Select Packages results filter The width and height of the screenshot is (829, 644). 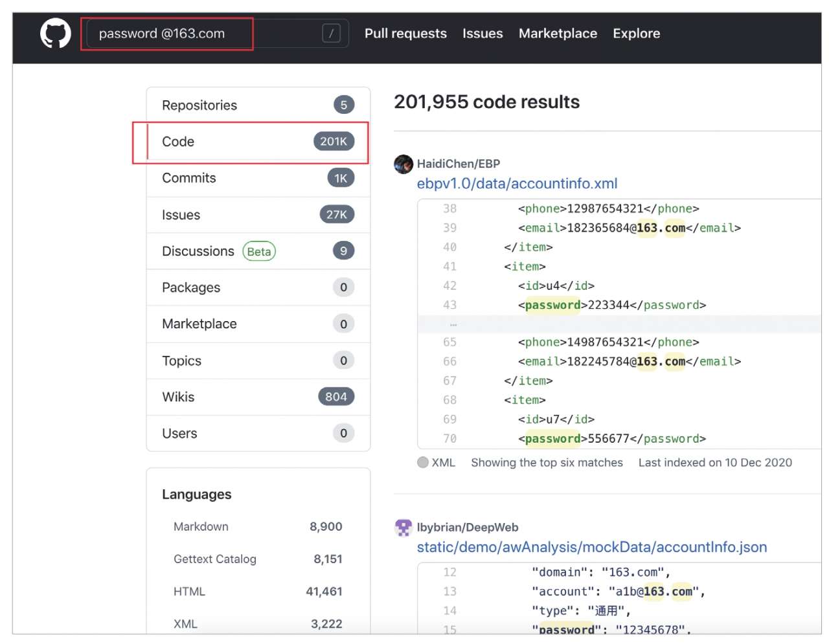tap(258, 287)
